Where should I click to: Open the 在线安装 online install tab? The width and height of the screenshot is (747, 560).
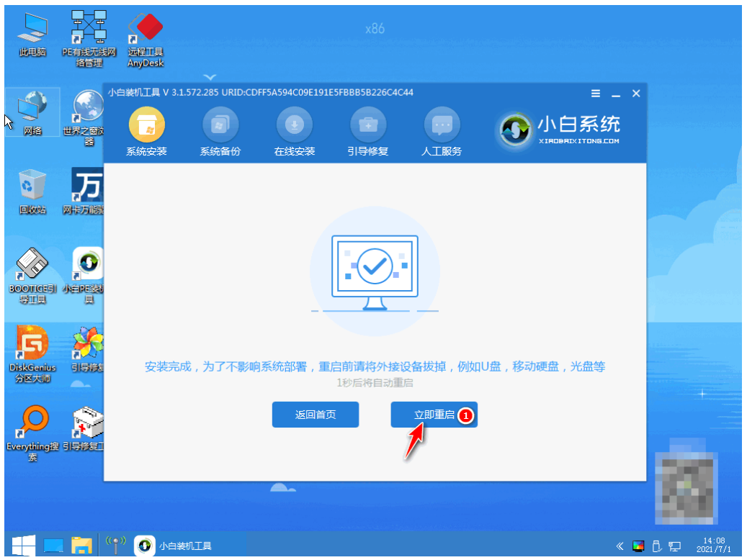click(x=295, y=132)
